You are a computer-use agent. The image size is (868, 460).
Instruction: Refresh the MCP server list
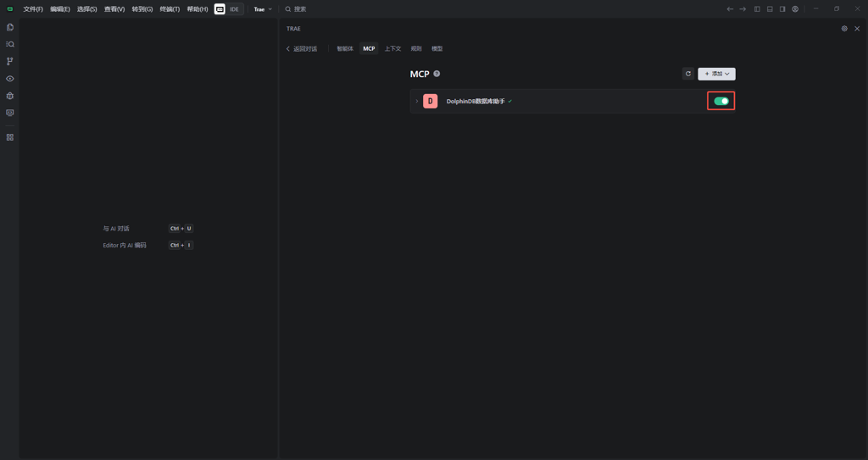(x=688, y=74)
